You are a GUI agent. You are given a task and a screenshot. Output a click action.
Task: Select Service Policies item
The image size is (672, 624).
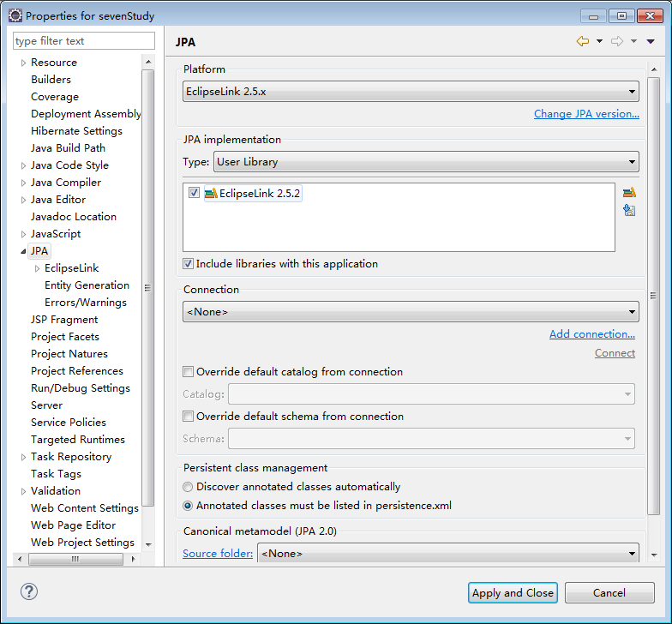(69, 422)
